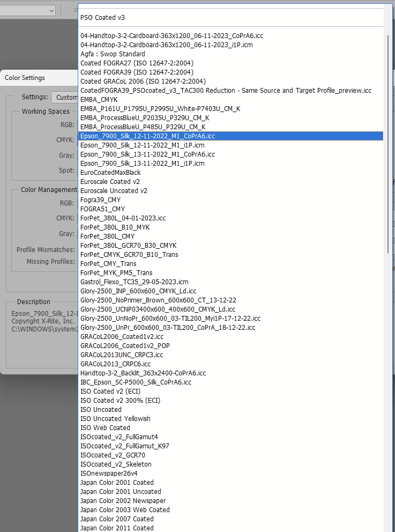The height and width of the screenshot is (532, 395).
Task: Select Epson_7900_Silk_13-11-2022_M1_CoPrA6.icc
Action: (230, 154)
